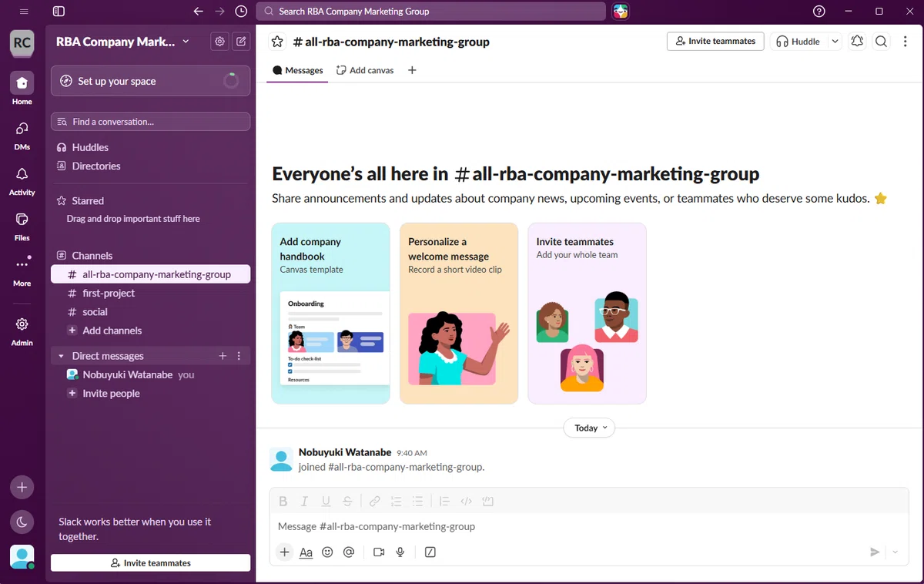
Task: Open slash shortcuts icon in composer
Action: click(x=430, y=552)
